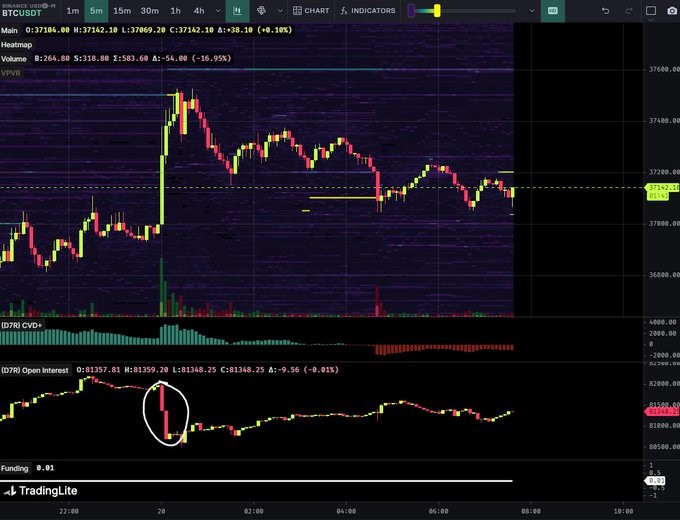Select the Heatmap layer label

tap(16, 45)
